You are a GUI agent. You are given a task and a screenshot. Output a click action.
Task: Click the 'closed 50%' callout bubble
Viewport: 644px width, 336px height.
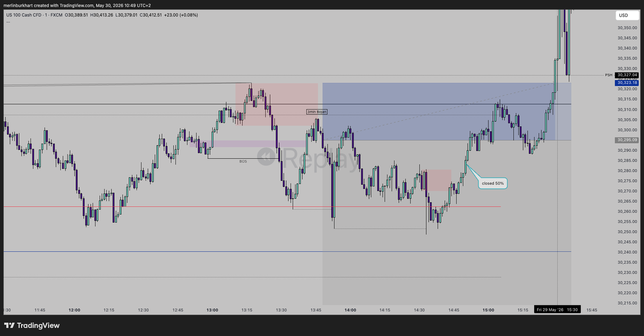point(493,183)
